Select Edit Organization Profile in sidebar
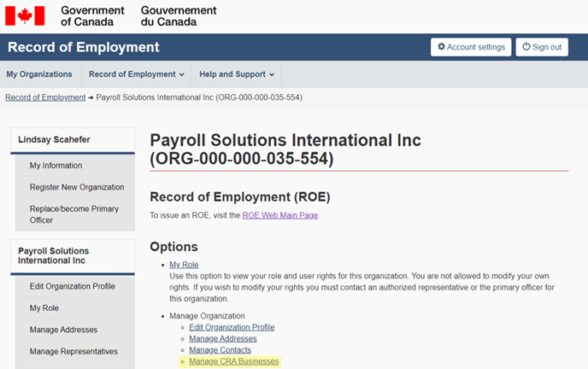 [72, 286]
